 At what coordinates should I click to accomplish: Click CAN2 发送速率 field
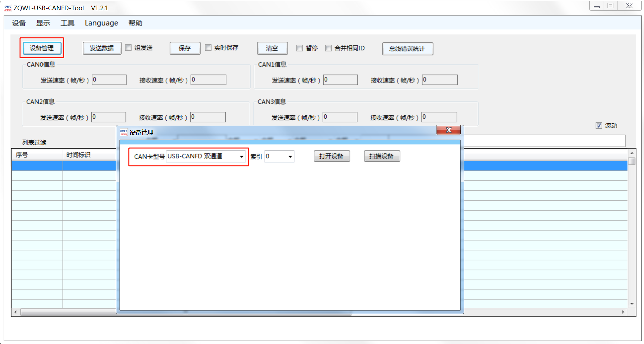(x=109, y=117)
